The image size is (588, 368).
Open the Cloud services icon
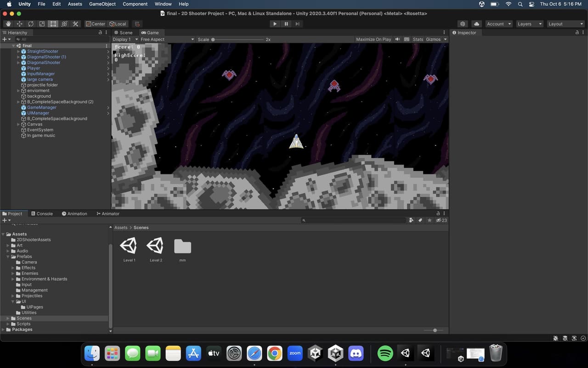click(x=476, y=24)
